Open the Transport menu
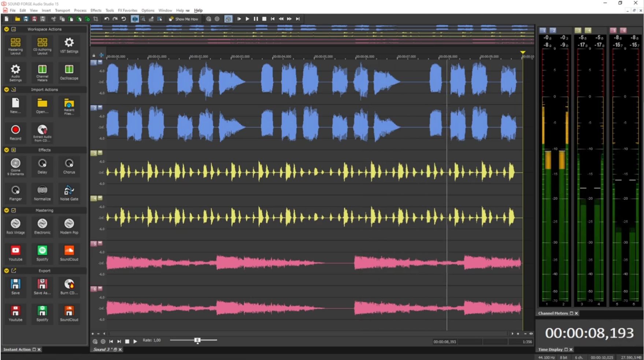This screenshot has width=644, height=360. pyautogui.click(x=62, y=10)
